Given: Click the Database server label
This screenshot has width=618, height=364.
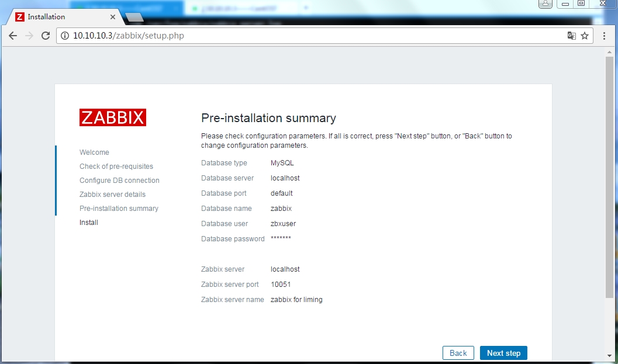Looking at the screenshot, I should 227,178.
